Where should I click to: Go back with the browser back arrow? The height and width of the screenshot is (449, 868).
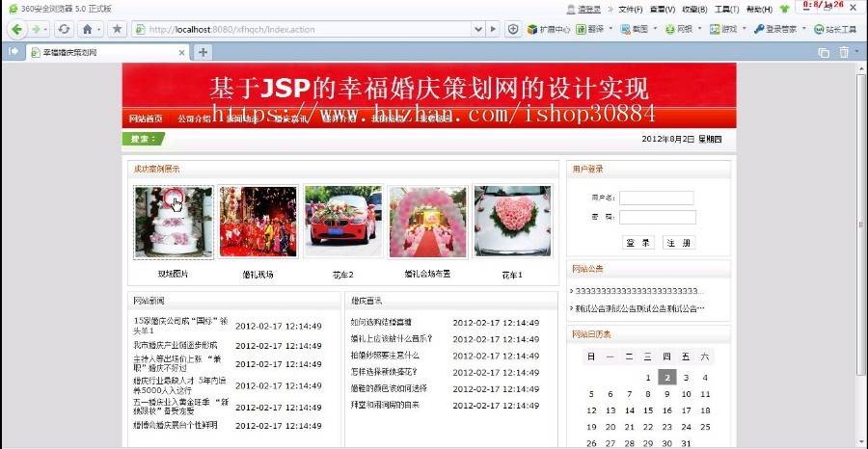[x=16, y=29]
